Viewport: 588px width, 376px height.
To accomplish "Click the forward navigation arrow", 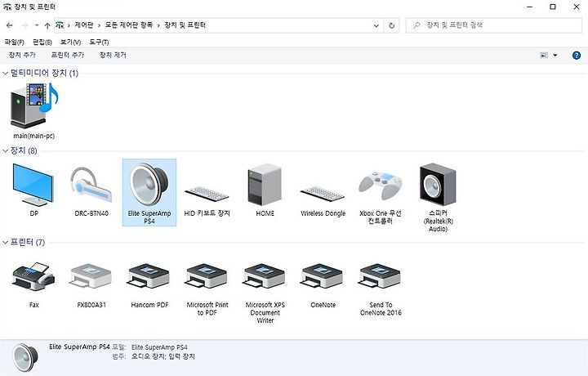I will tap(24, 25).
